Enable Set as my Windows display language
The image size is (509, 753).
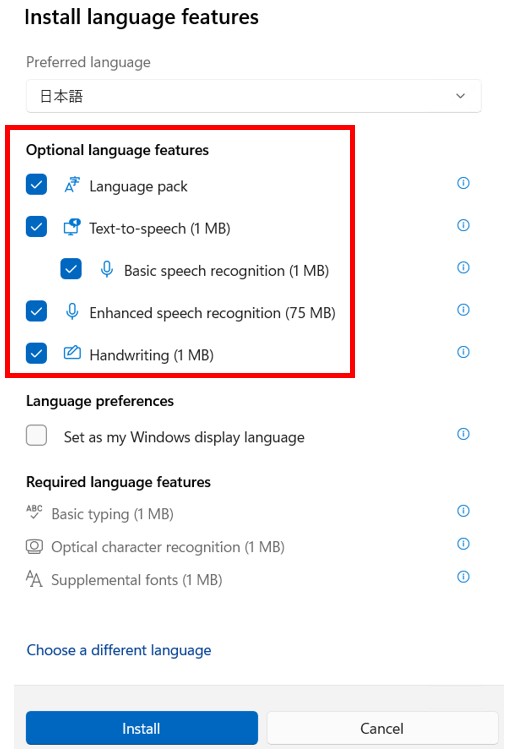coord(36,436)
